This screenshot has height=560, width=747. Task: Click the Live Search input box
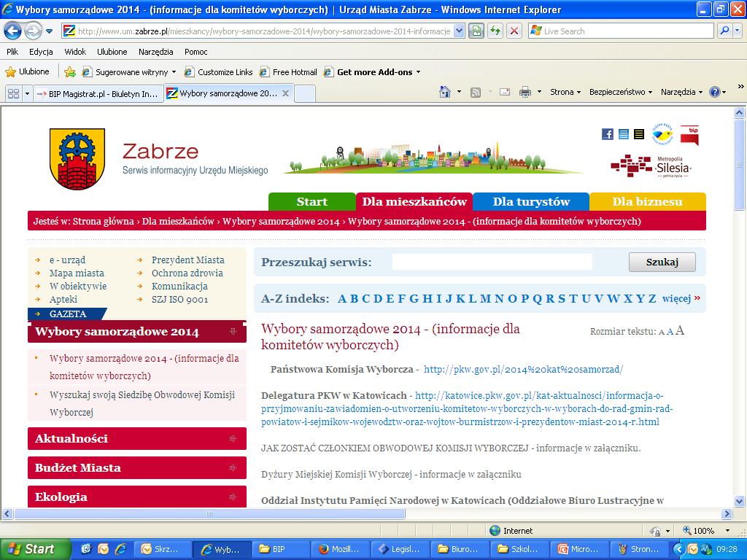click(x=622, y=31)
